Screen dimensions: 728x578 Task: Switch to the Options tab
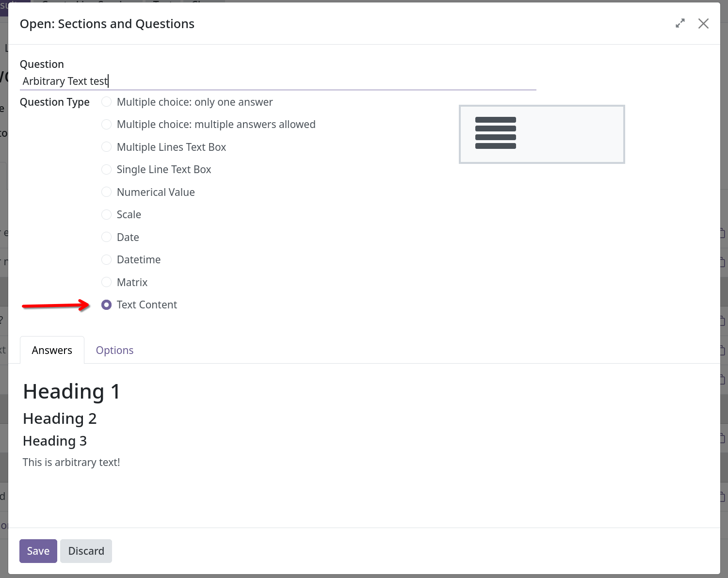click(x=114, y=350)
